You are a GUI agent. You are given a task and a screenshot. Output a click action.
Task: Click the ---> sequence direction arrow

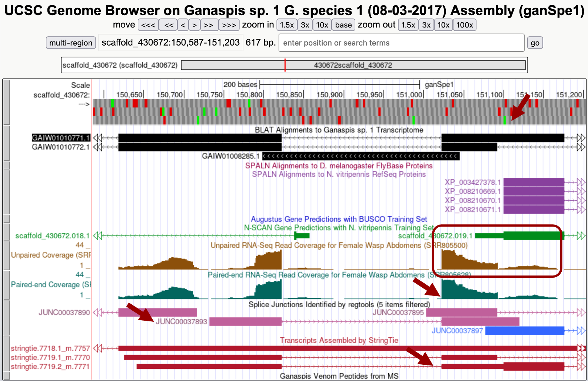[x=84, y=104]
